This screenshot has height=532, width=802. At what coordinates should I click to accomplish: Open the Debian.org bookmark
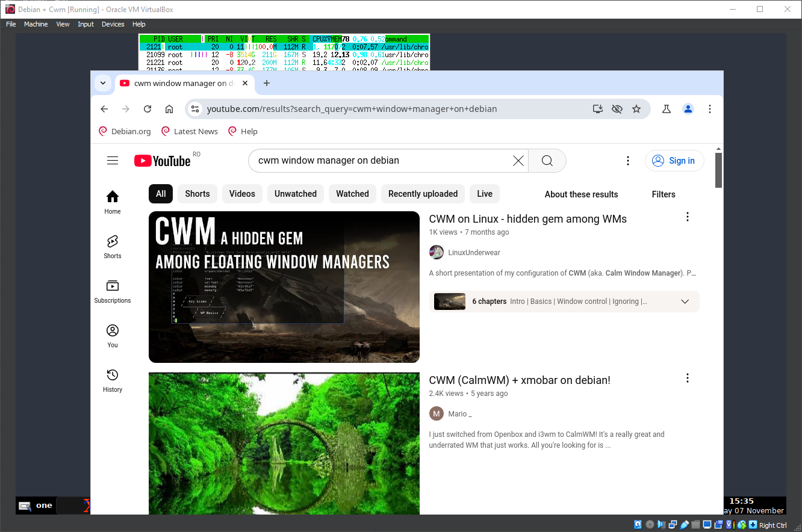pos(125,131)
